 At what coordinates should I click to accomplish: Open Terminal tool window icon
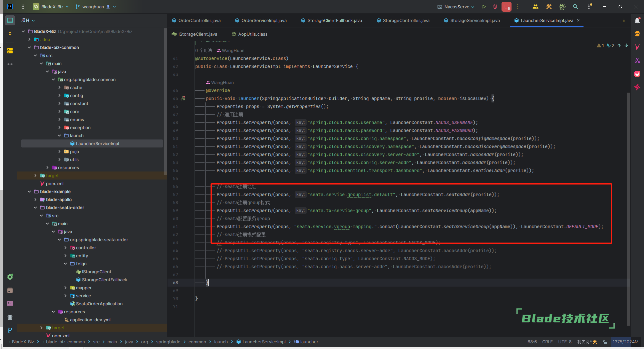(10, 303)
